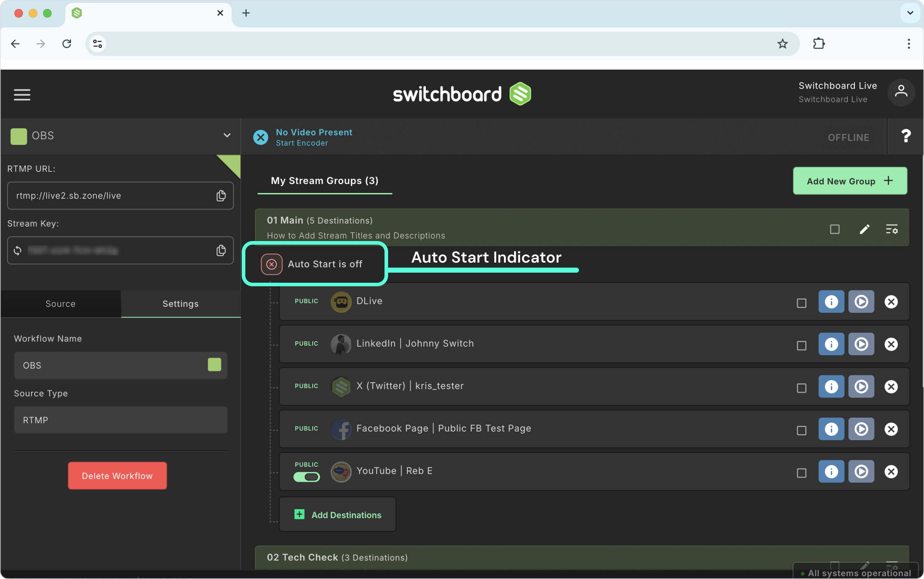Remove the X (Twitter) kris_tester destination
924x579 pixels.
coord(891,387)
